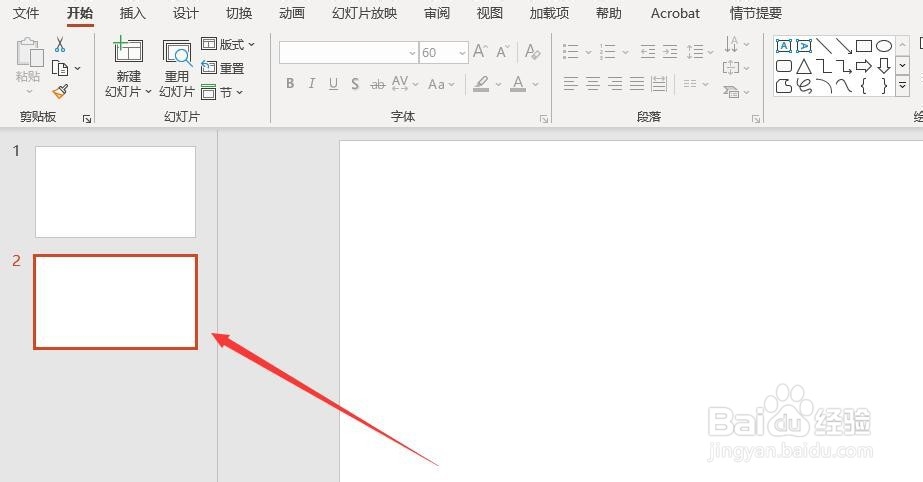Select the triangle shape
Image resolution: width=923 pixels, height=482 pixels.
click(x=804, y=66)
